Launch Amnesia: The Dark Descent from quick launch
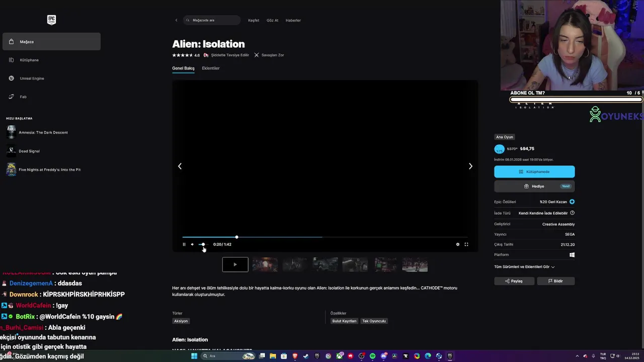Viewport: 644px width, 362px height. tap(43, 133)
